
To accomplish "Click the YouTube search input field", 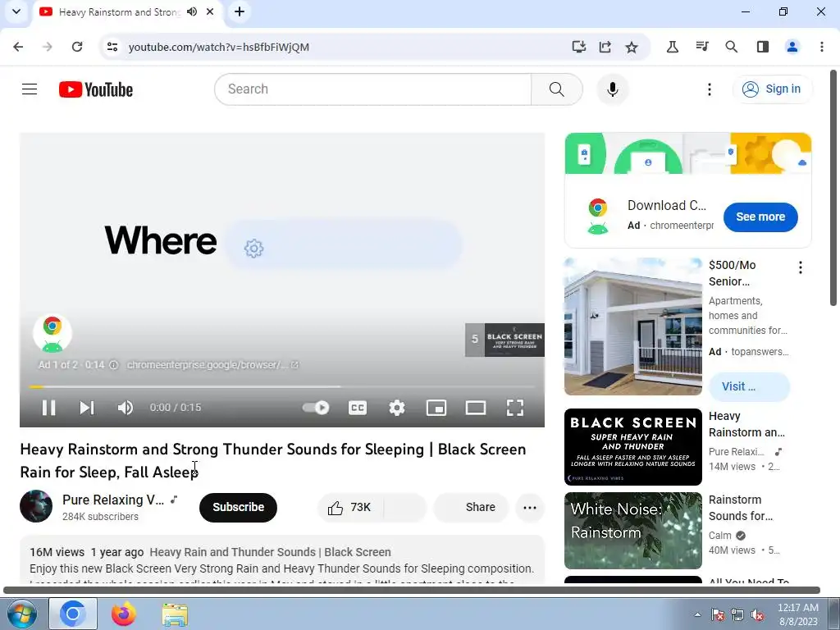I will tap(373, 89).
